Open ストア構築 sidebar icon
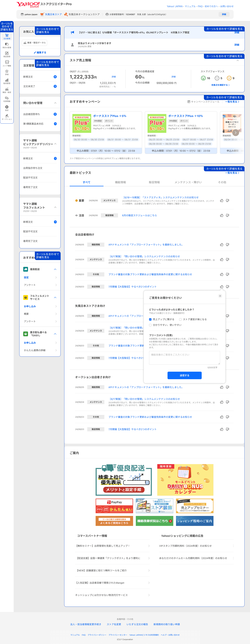This screenshot has width=250, height=644. click(7, 63)
